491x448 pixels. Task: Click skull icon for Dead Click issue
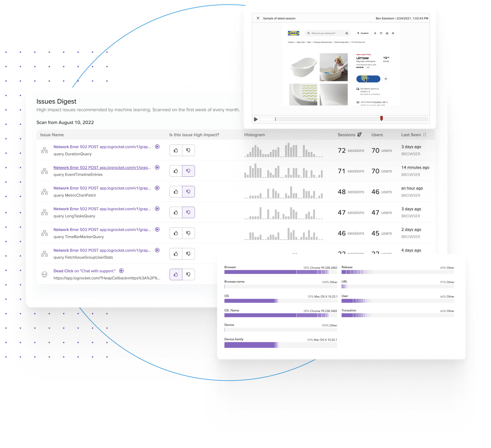(x=44, y=274)
